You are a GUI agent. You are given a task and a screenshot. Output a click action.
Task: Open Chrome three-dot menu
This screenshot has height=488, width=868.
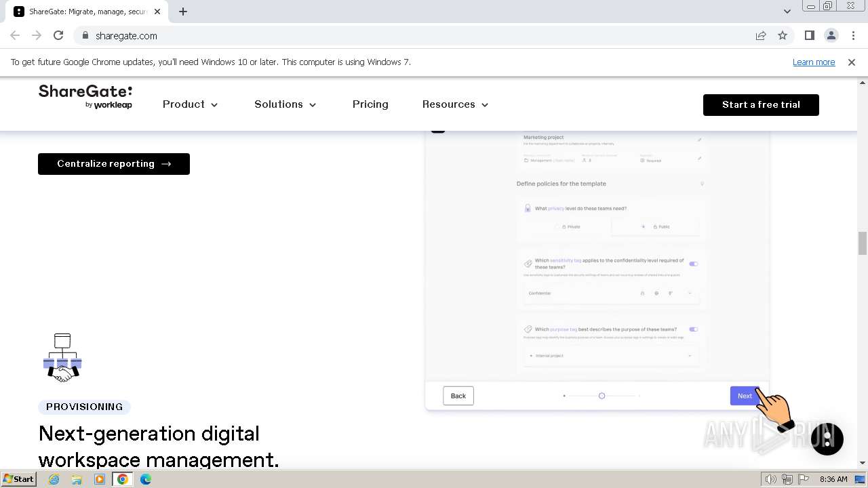coord(852,35)
